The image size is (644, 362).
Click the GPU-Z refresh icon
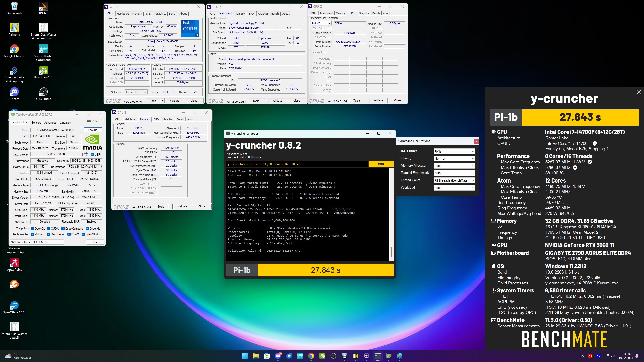[95, 121]
